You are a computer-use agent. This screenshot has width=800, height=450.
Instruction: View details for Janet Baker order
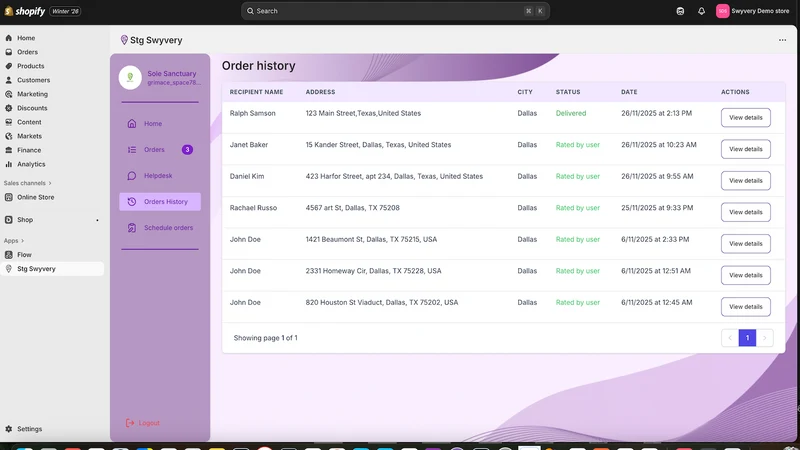pyautogui.click(x=745, y=149)
